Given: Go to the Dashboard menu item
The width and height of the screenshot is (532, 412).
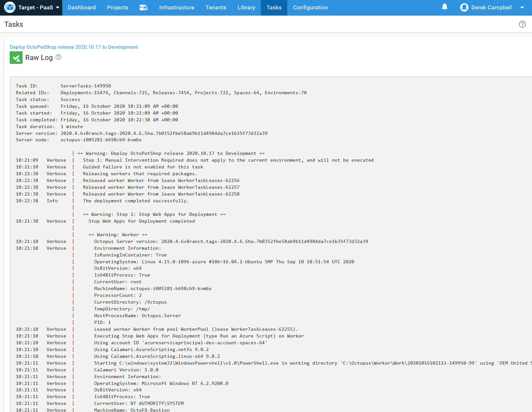Looking at the screenshot, I should click(82, 7).
